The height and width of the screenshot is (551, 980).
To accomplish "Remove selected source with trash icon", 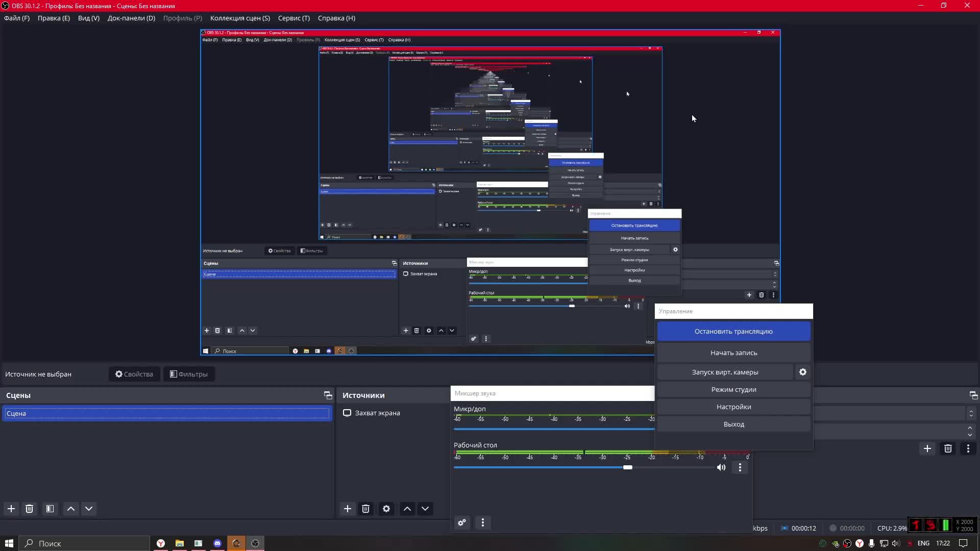I will tap(366, 509).
